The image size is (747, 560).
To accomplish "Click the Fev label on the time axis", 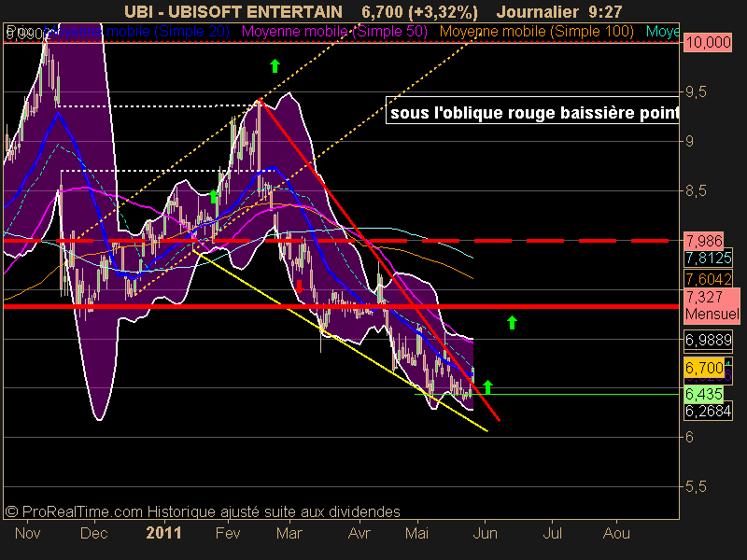I will coord(228,533).
